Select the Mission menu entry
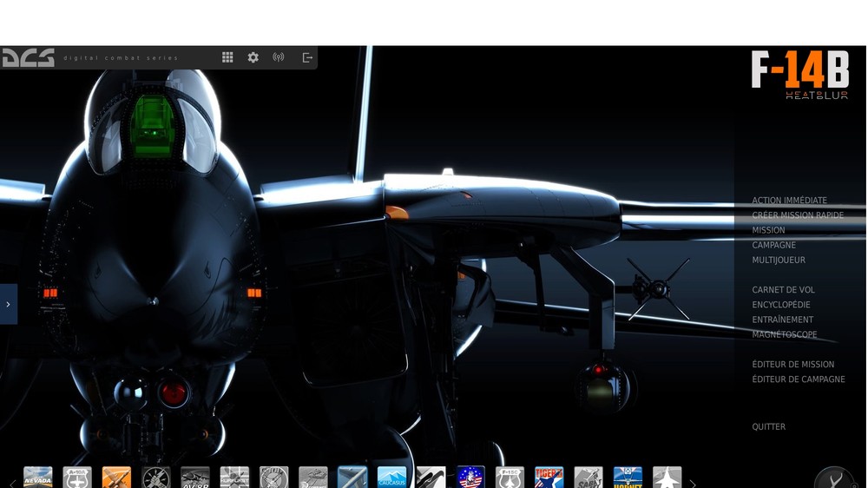Viewport: 868px width, 488px height. point(768,230)
